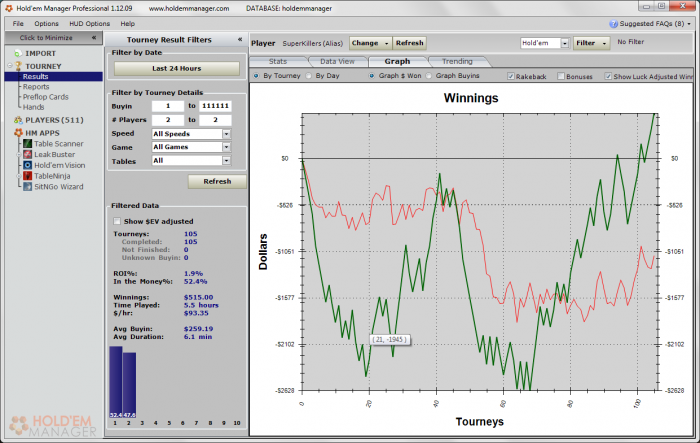Expand Suggested FAQs dropdown arrow
This screenshot has height=443, width=700.
(x=689, y=24)
